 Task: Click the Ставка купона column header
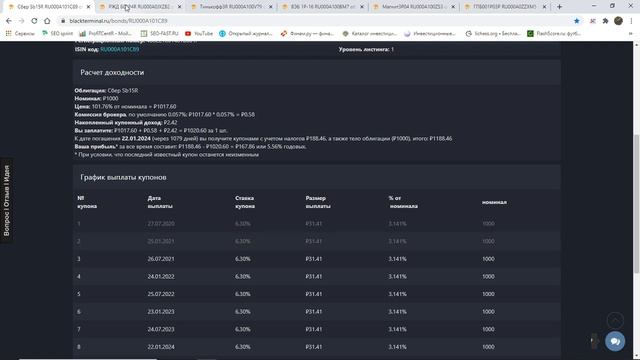(245, 202)
